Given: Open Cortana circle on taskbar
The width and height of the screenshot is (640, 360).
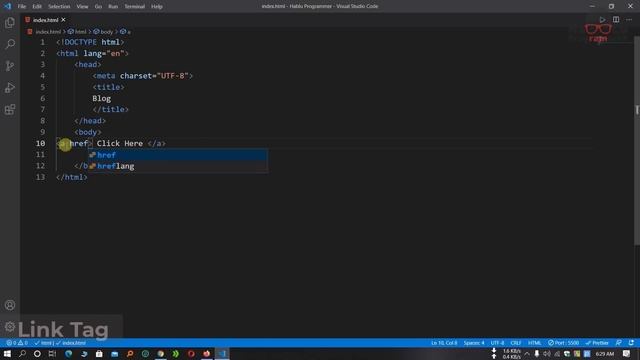Looking at the screenshot, I should [x=37, y=353].
